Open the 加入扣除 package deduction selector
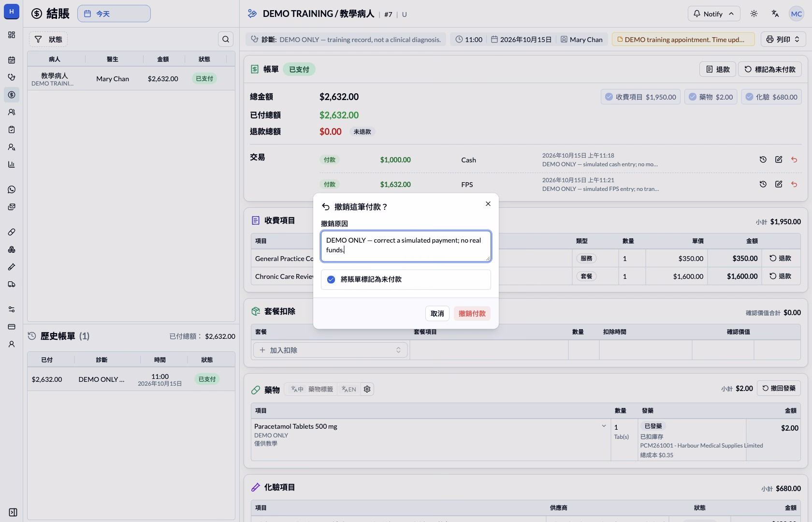Viewport: 812px width, 522px height. 331,350
